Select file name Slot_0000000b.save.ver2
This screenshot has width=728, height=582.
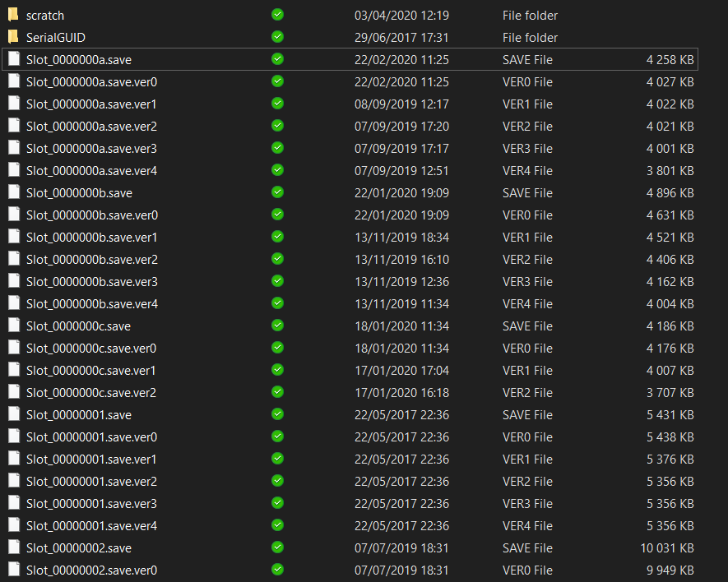[x=92, y=260]
